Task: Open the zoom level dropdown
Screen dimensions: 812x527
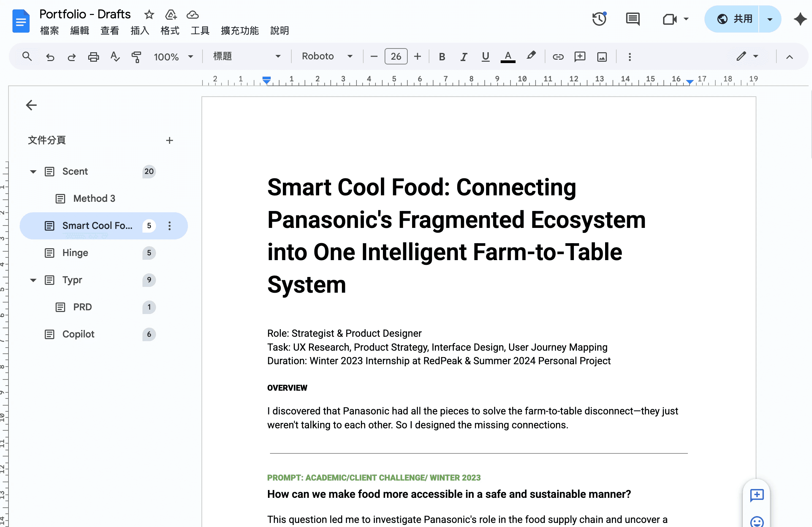Action: [173, 57]
